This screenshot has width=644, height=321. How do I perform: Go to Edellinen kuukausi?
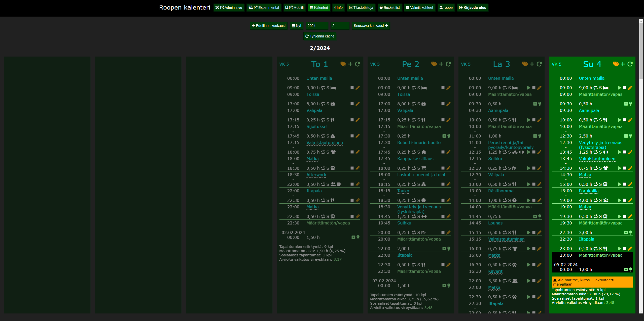tap(269, 26)
